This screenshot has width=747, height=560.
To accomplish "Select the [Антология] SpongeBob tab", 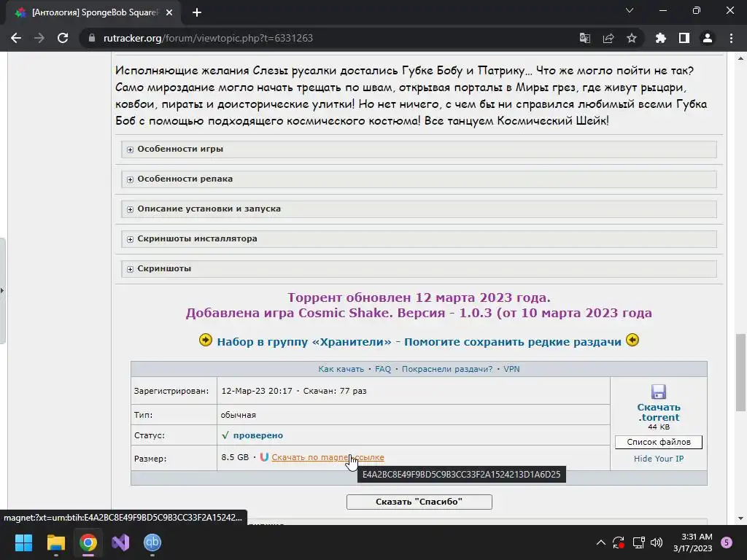I will coord(94,13).
